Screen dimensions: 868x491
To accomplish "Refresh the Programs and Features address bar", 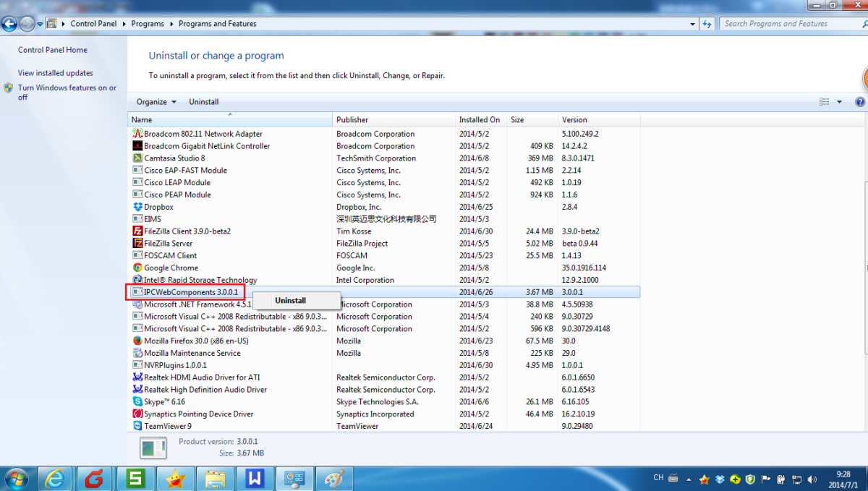I will click(x=707, y=24).
